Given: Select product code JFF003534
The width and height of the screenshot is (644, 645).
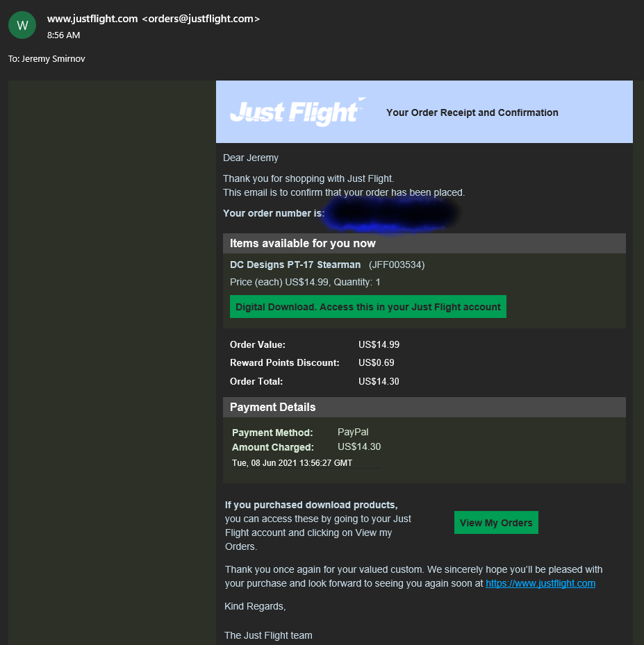Looking at the screenshot, I should (x=397, y=265).
